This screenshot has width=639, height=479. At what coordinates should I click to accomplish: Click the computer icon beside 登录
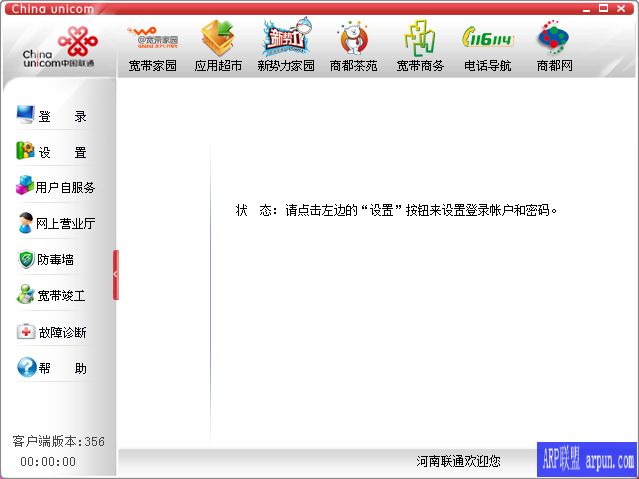tap(25, 115)
